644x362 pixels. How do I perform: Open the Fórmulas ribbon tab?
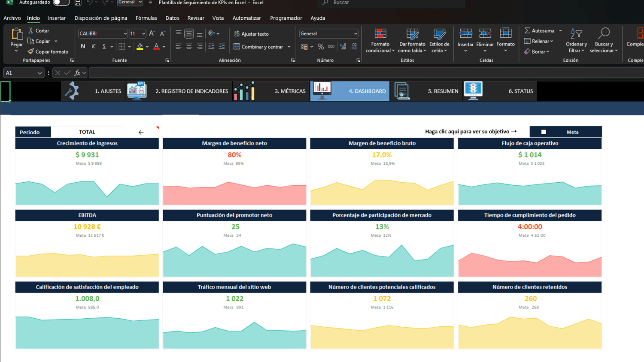click(146, 18)
